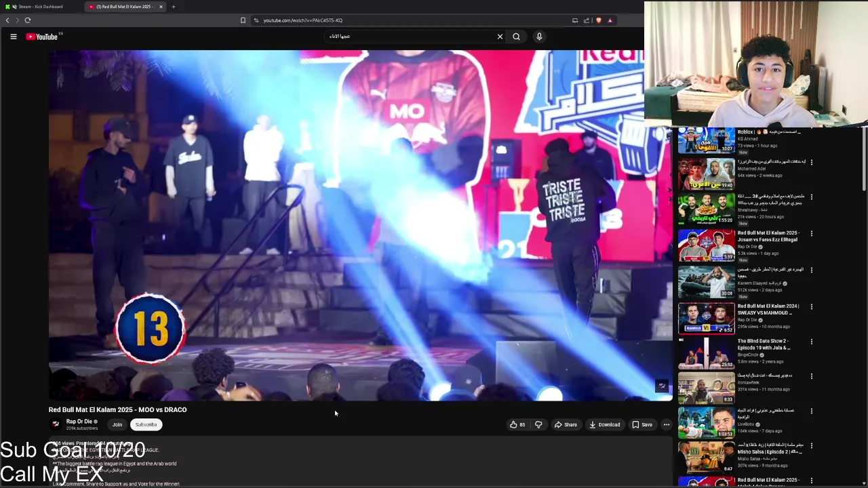
Task: Join the Rap Or Die channel membership
Action: tap(117, 425)
